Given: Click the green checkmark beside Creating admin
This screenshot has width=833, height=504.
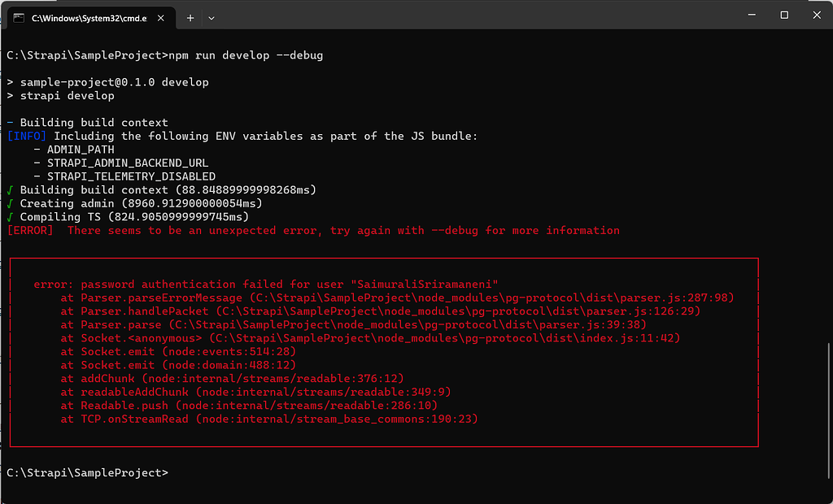Looking at the screenshot, I should (11, 203).
